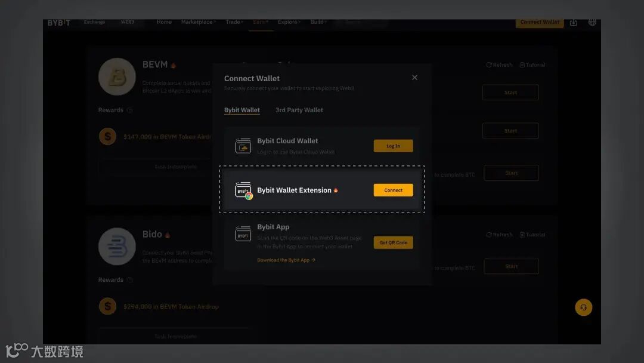
Task: Refresh the Bido task status
Action: click(x=499, y=235)
